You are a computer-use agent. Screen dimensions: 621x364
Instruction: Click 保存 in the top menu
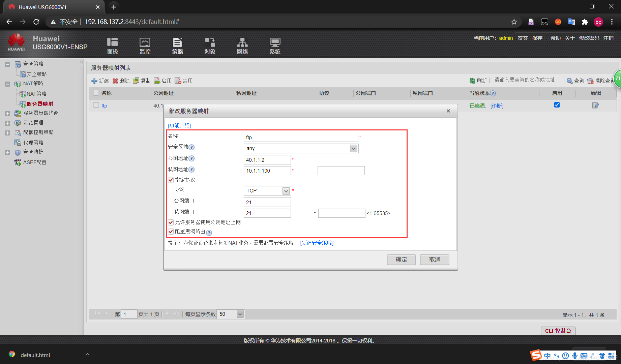click(537, 38)
